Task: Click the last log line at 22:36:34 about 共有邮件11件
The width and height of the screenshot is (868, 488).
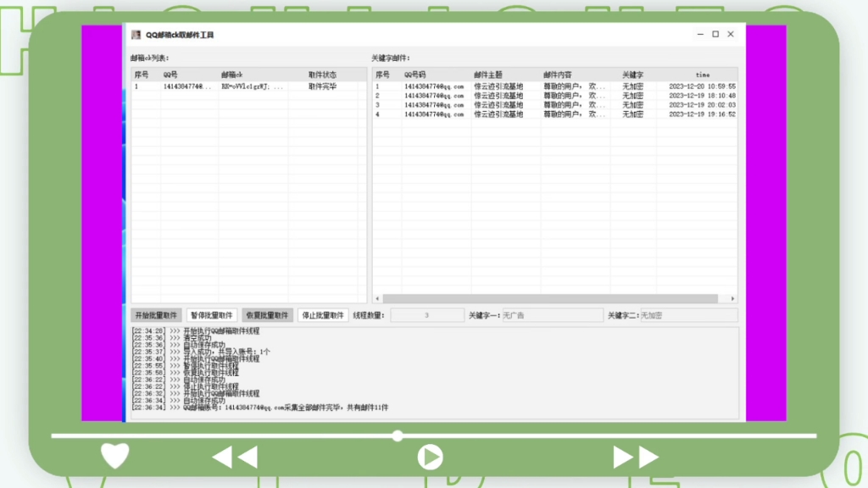Action: (260, 408)
